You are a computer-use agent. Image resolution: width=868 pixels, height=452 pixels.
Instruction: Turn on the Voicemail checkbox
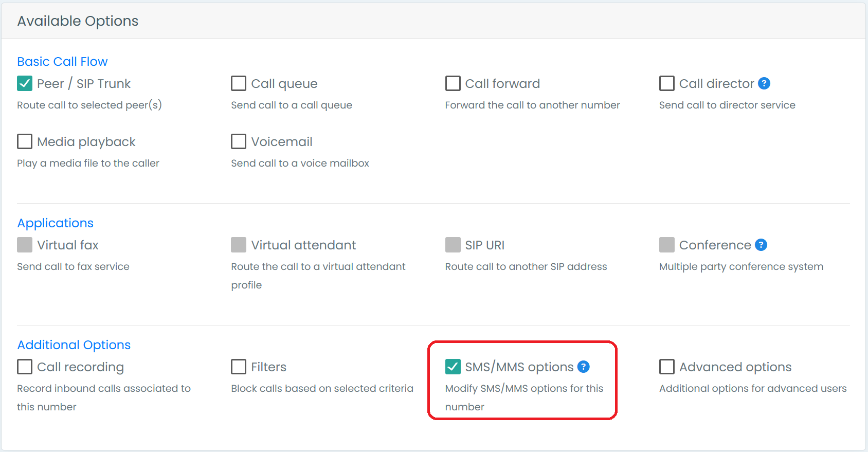pos(239,141)
